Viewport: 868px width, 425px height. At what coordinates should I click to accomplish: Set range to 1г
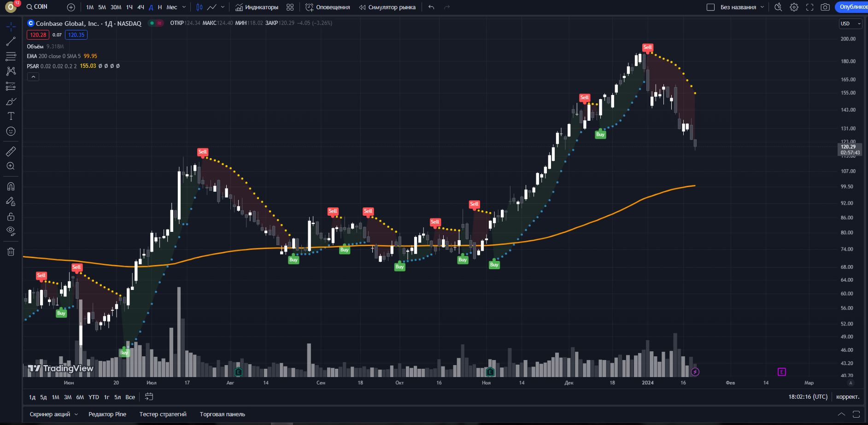click(106, 397)
